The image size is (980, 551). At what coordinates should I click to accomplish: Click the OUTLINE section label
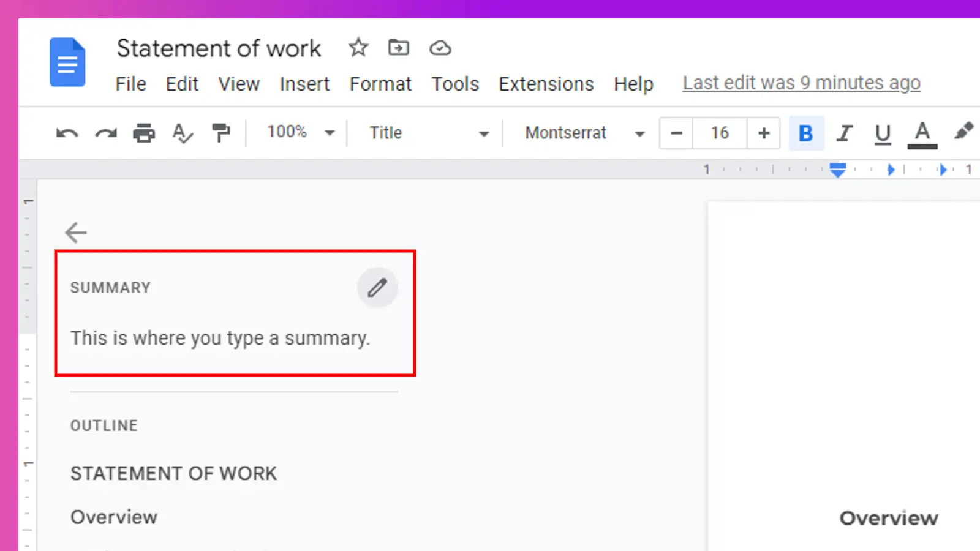pyautogui.click(x=104, y=425)
